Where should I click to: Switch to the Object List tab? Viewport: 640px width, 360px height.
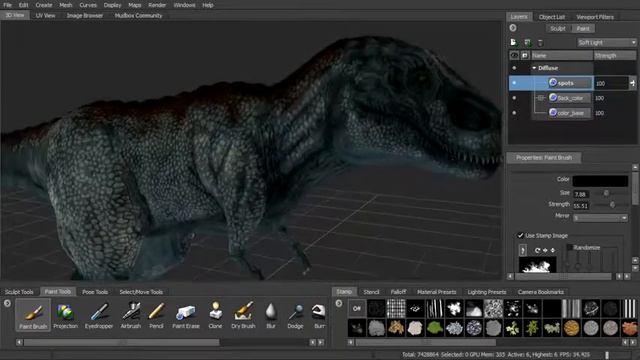coord(552,17)
